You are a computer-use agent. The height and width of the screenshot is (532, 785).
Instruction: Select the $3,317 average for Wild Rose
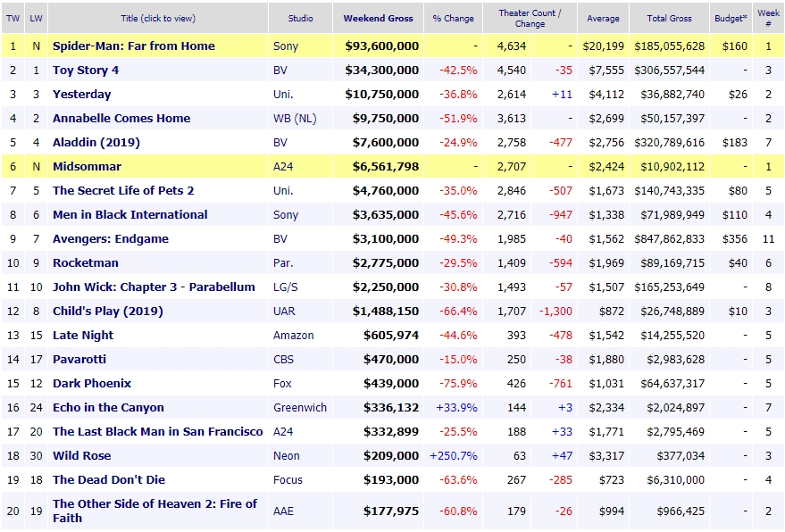(x=606, y=455)
